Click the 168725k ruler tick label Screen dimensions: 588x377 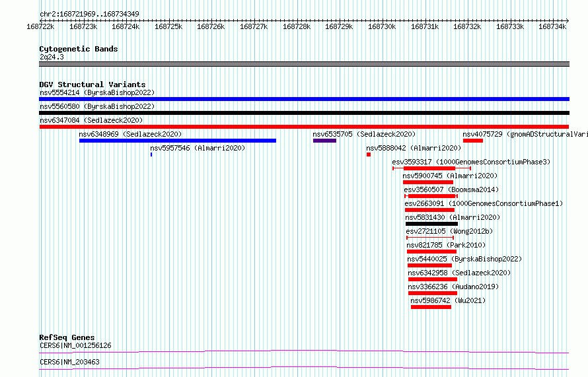(x=168, y=26)
